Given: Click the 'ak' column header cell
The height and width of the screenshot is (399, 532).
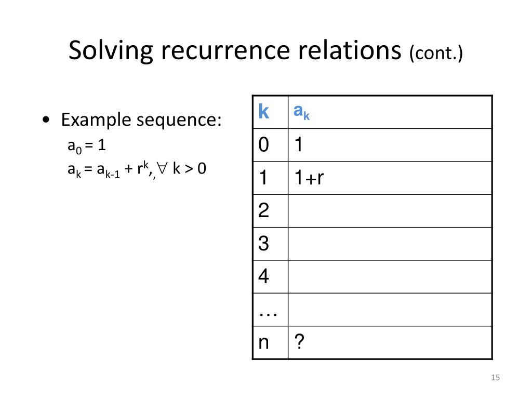Looking at the screenshot, I should point(390,112).
